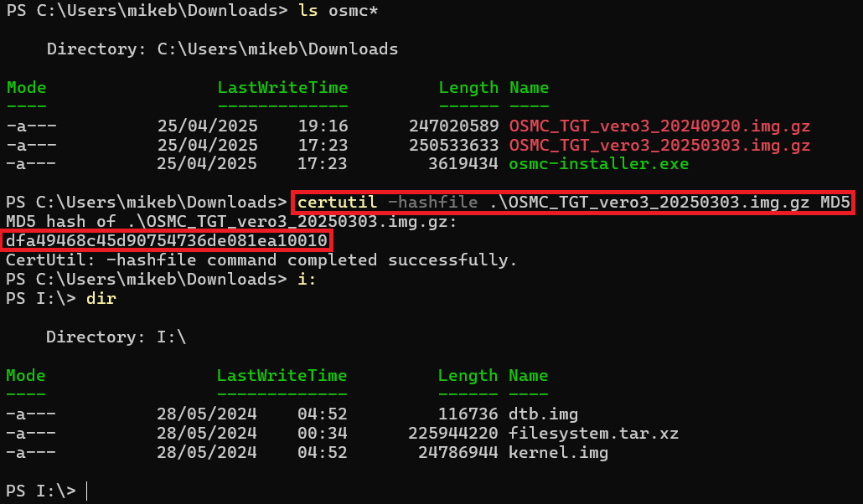
Task: Click OSMC_TGT_vero3_20250303.img.gz in the listing
Action: point(659,146)
